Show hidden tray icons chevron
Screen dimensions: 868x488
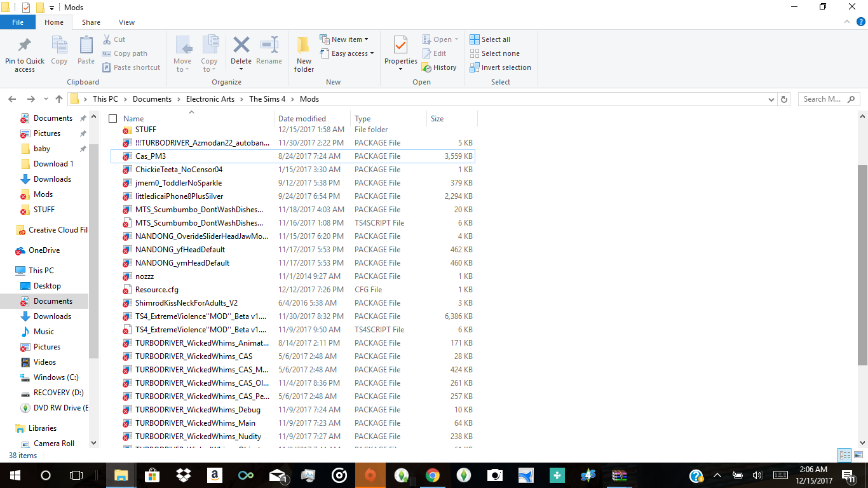pyautogui.click(x=717, y=475)
